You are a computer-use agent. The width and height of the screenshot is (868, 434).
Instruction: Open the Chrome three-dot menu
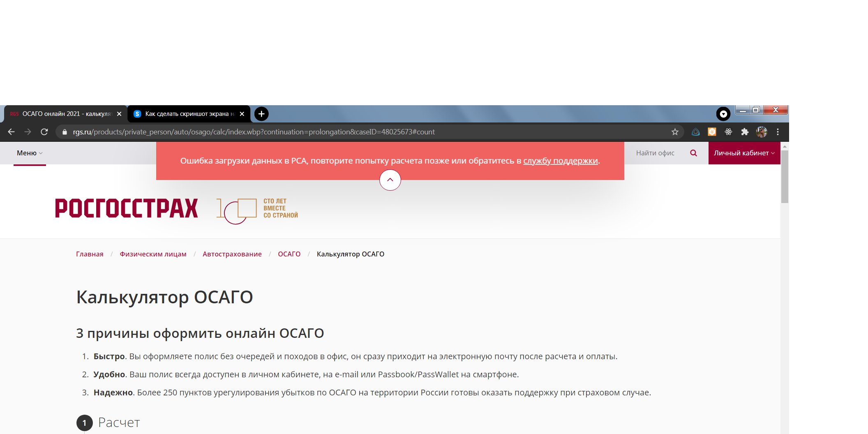(778, 132)
